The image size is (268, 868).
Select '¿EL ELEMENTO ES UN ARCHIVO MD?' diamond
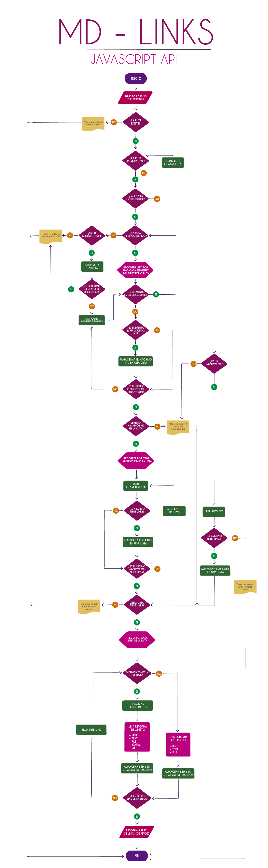136,330
